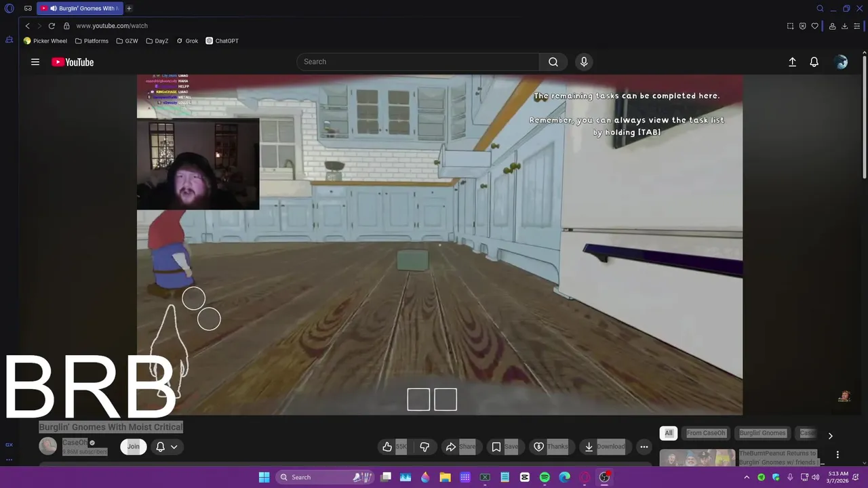Go to the YouTube home logo
Screen dimensions: 868x488
[73, 62]
